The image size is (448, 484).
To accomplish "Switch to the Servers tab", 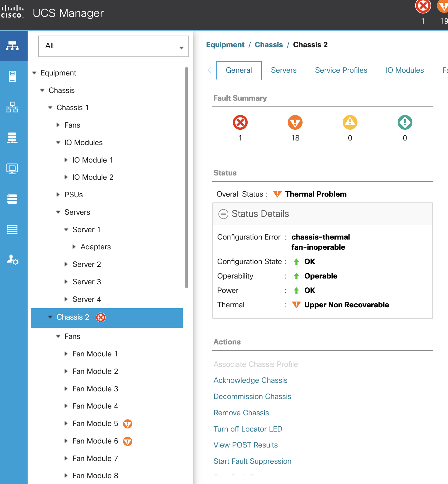I will click(x=284, y=70).
